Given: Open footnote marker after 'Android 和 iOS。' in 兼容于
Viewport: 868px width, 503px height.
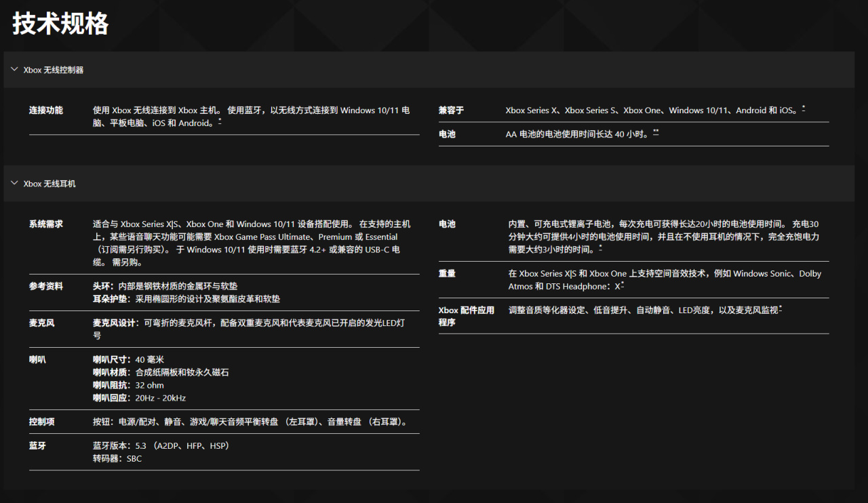Looking at the screenshot, I should 804,108.
